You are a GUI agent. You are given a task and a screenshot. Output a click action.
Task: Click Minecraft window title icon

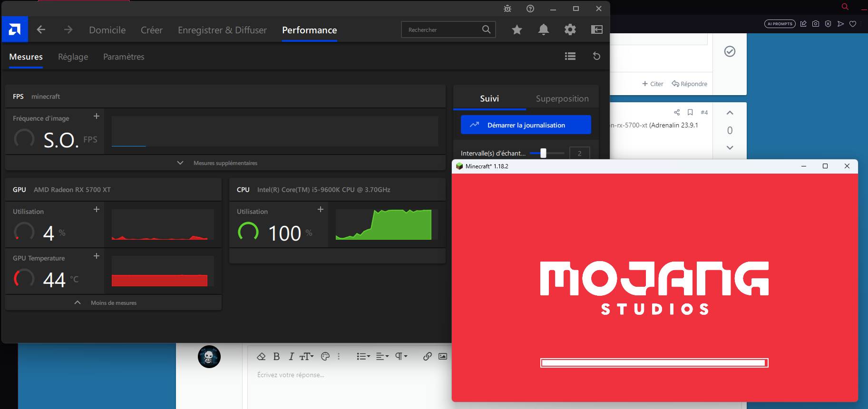[x=459, y=166]
